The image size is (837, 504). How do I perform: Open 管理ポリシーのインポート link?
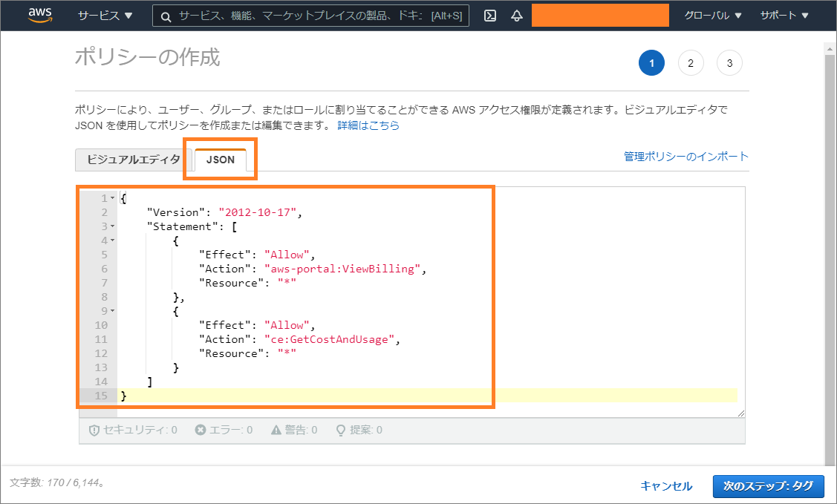(x=686, y=157)
